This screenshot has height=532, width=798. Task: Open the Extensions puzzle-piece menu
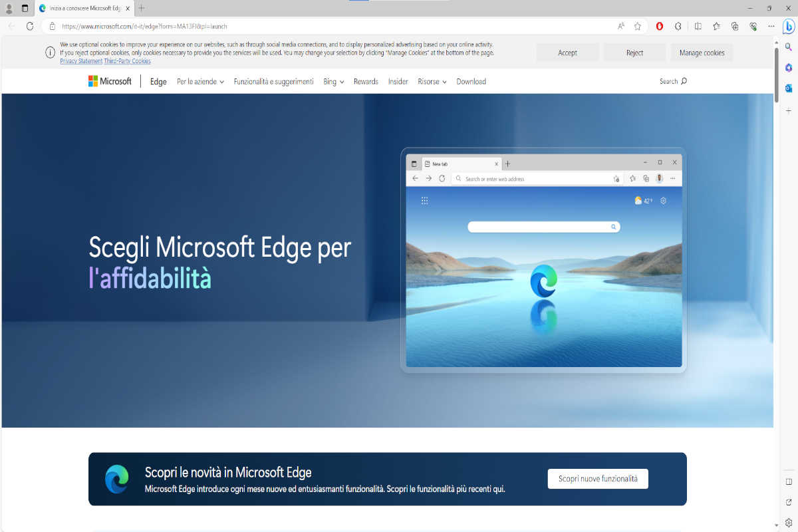tap(678, 26)
